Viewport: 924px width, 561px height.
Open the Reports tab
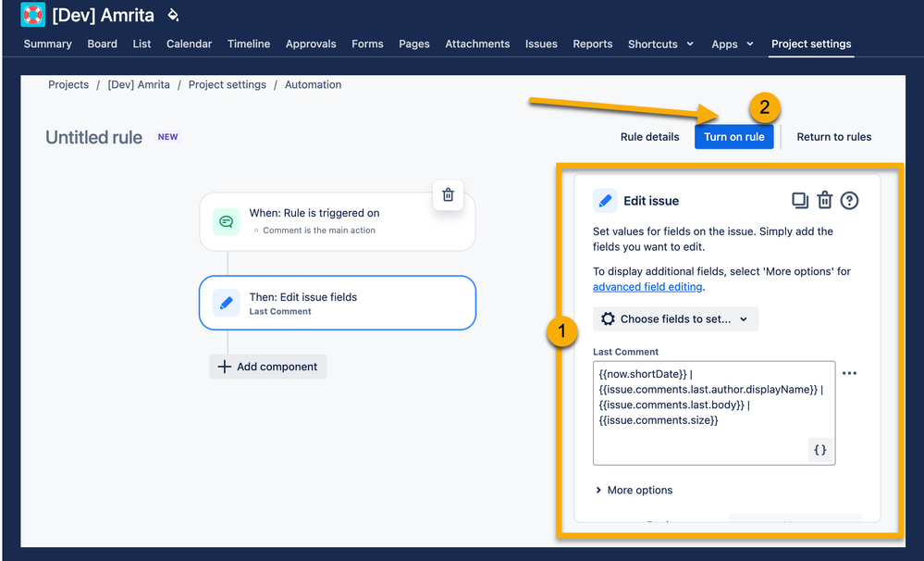[592, 44]
